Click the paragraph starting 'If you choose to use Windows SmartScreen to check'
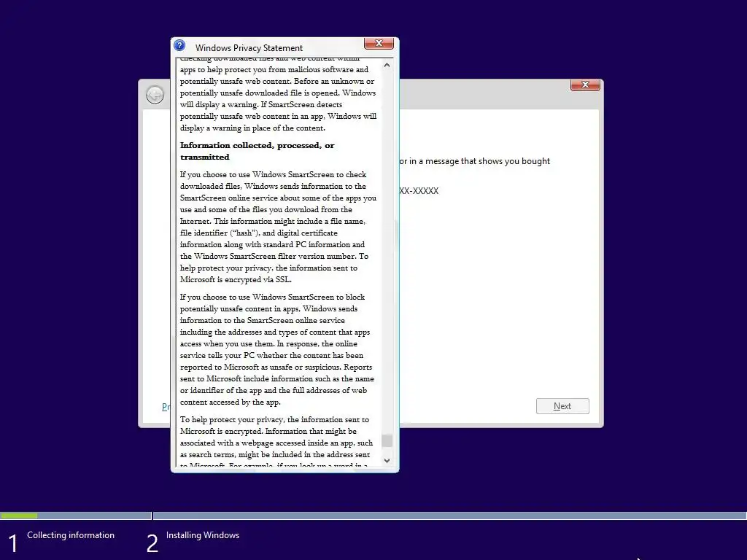The width and height of the screenshot is (747, 560). click(x=278, y=227)
